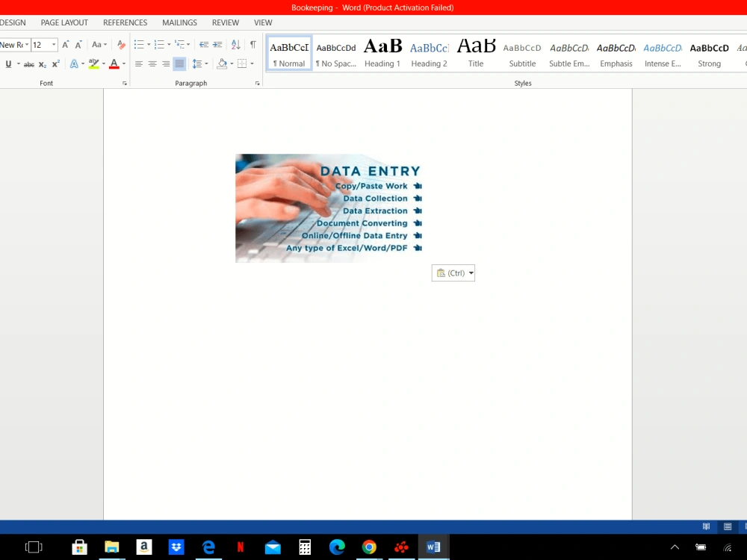Click the Multilevel List icon
The height and width of the screenshot is (560, 747).
click(x=179, y=45)
